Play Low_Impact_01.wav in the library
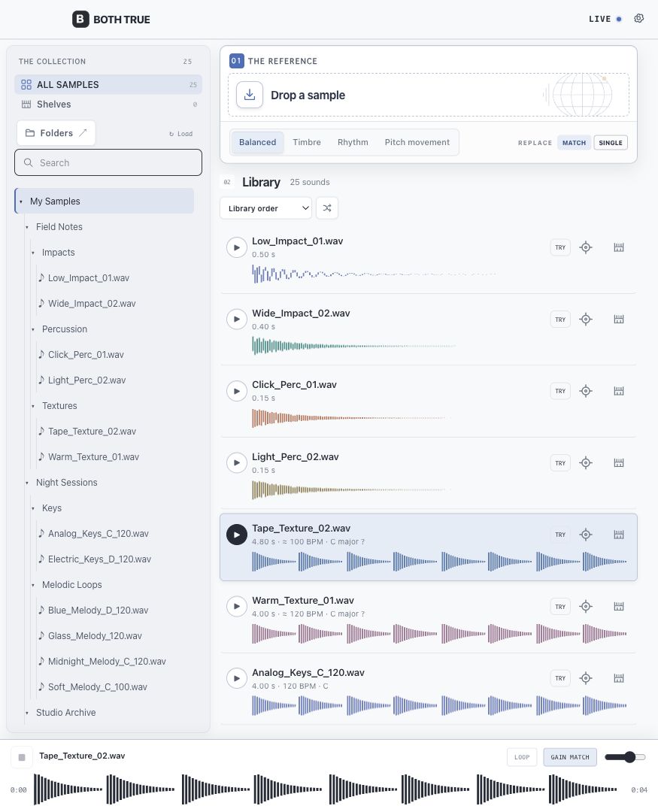Image resolution: width=658 pixels, height=812 pixels. pos(236,247)
